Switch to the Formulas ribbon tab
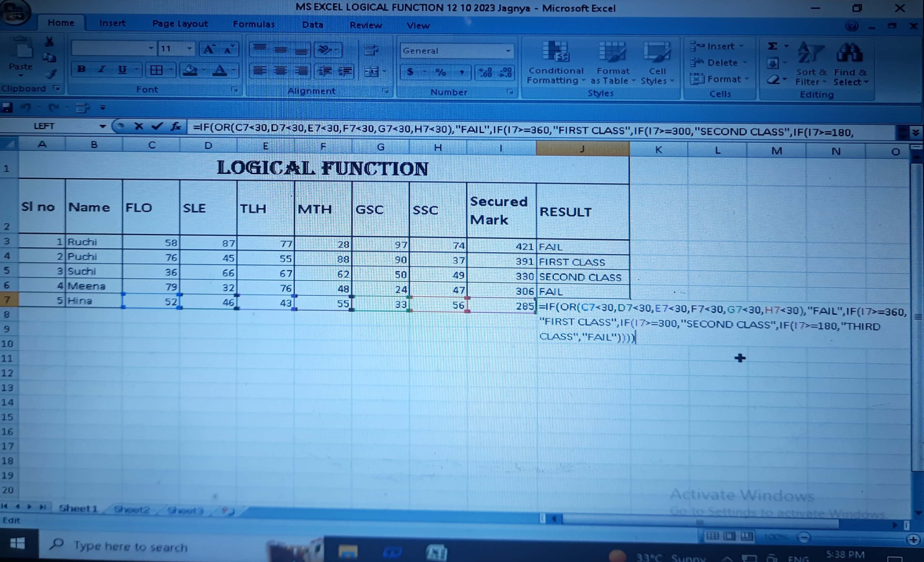Screen dimensions: 924x562 click(x=253, y=24)
